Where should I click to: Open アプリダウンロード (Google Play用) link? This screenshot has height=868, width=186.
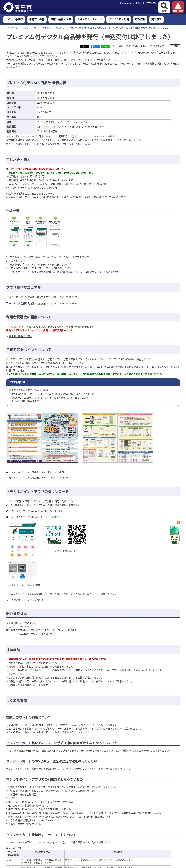coord(37,517)
